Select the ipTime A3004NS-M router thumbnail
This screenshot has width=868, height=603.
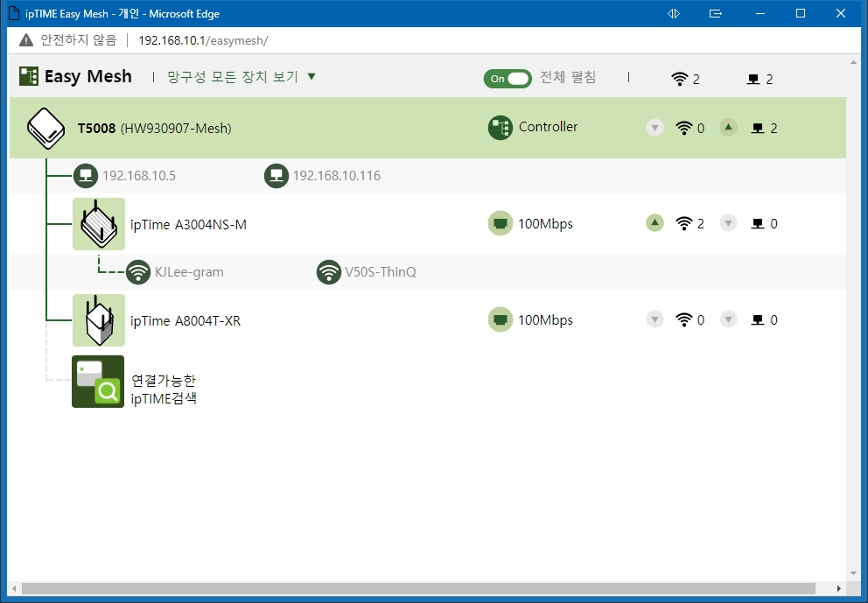[x=99, y=224]
